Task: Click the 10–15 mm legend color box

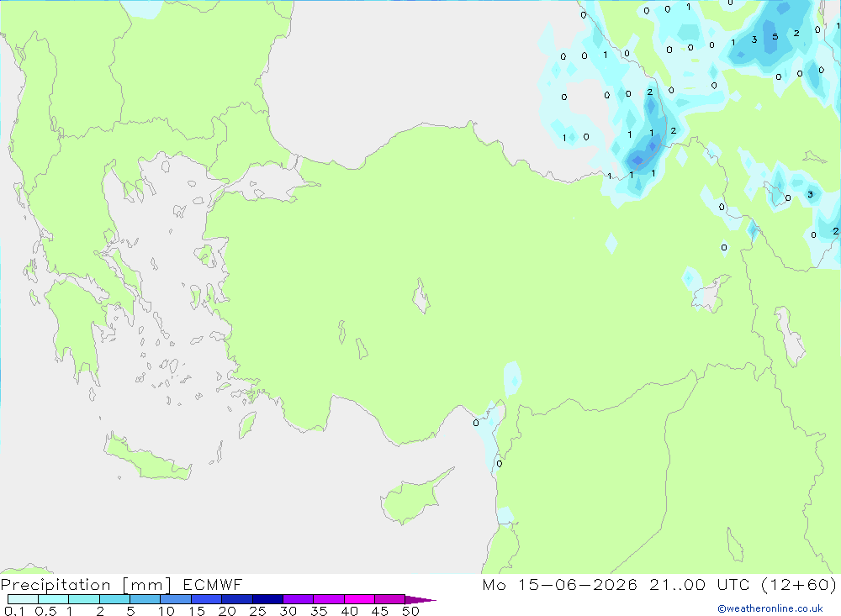Action: [176, 599]
